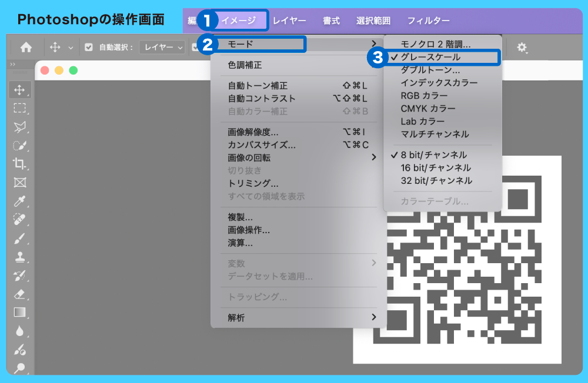Image resolution: width=588 pixels, height=383 pixels.
Task: Select 8 bit/チャンネル depth option
Action: click(x=443, y=155)
